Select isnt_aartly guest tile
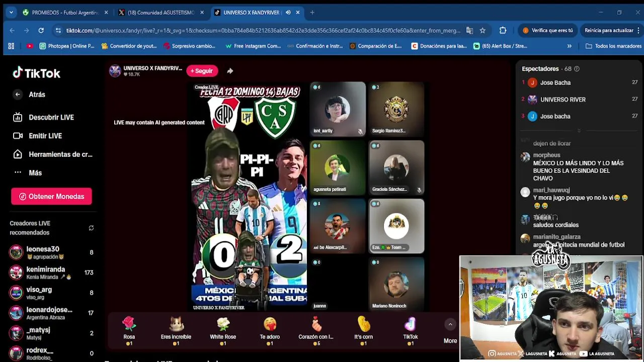 (x=338, y=109)
